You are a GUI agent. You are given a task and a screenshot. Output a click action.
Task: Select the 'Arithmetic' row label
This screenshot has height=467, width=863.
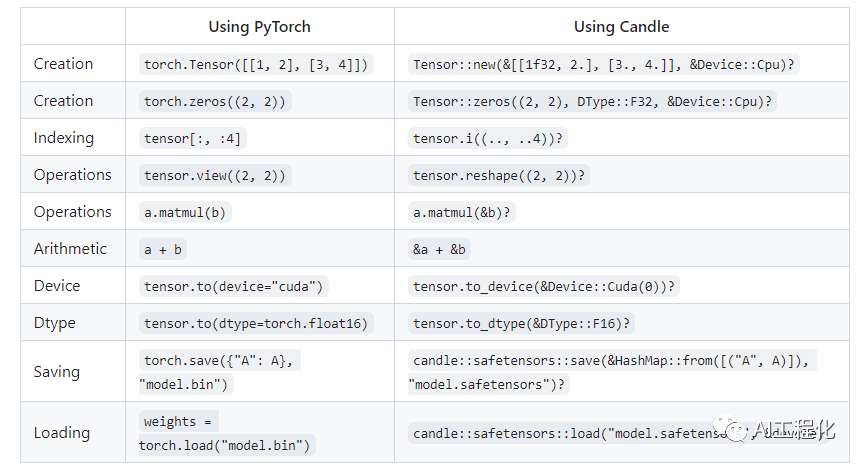tap(71, 249)
